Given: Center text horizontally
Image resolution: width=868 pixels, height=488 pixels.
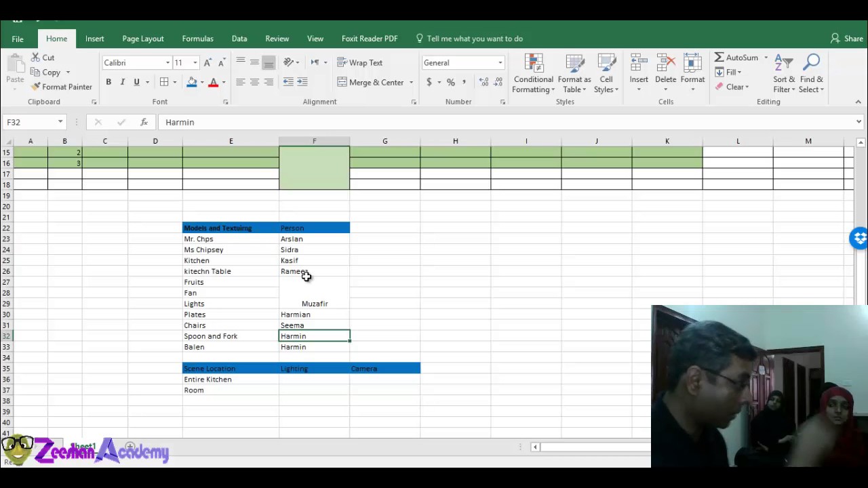Looking at the screenshot, I should pos(254,82).
